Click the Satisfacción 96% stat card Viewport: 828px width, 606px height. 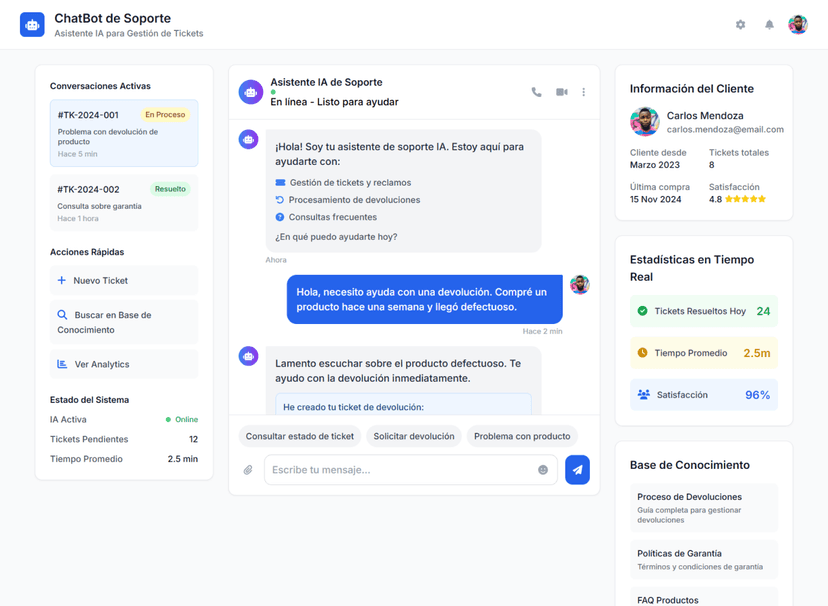click(704, 395)
